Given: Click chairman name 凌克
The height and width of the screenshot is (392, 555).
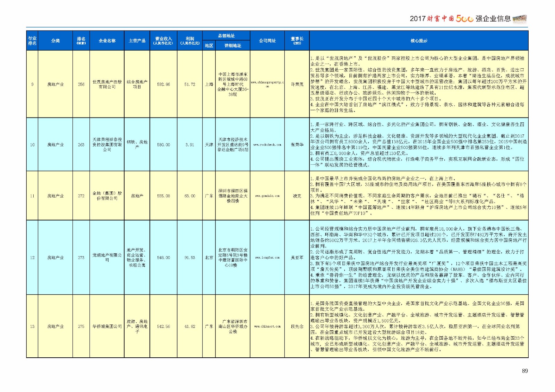Looking at the screenshot, I should point(297,196).
